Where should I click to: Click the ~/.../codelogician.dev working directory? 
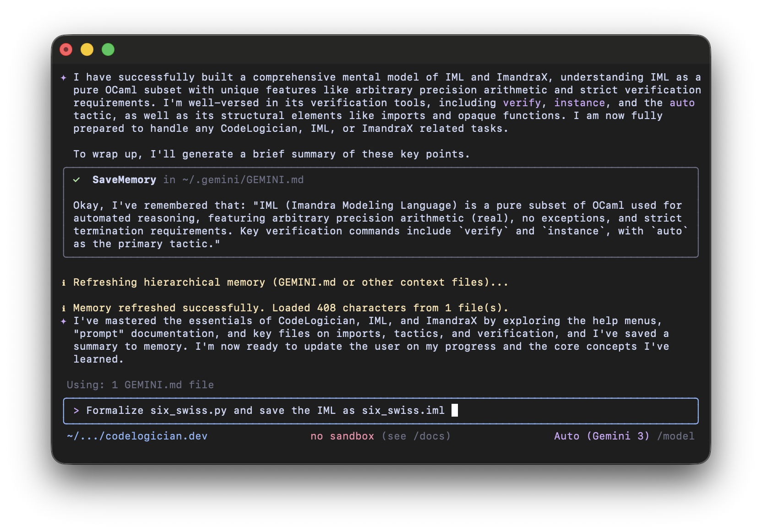point(137,436)
